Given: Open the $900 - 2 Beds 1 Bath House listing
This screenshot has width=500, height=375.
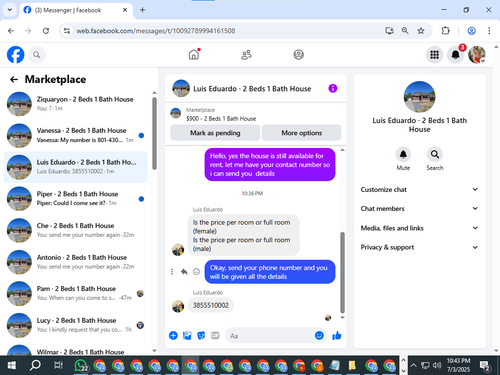Looking at the screenshot, I should pos(221,118).
